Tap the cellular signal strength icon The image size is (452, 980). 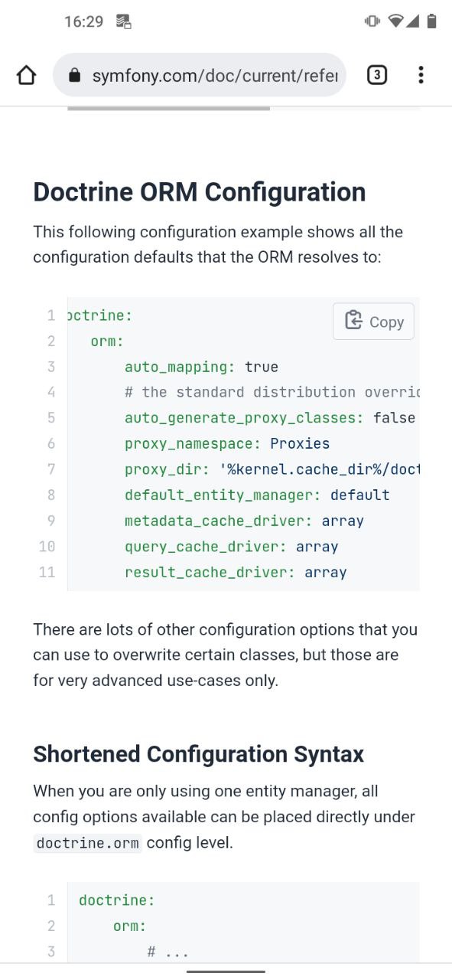tap(412, 21)
